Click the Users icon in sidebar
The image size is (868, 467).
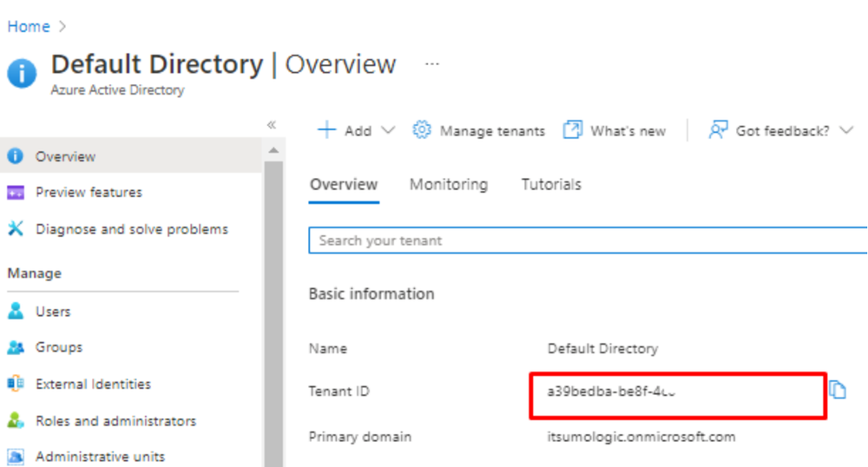tap(16, 312)
